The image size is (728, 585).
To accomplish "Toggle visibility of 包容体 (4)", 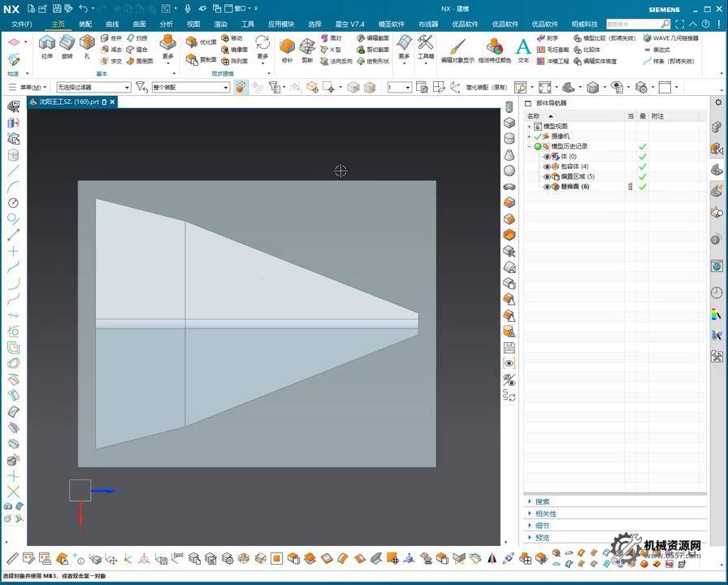I will pyautogui.click(x=547, y=167).
